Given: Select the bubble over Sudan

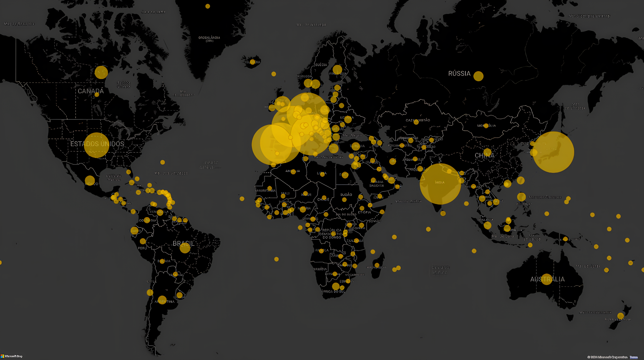Looking at the screenshot, I should pos(344,200).
